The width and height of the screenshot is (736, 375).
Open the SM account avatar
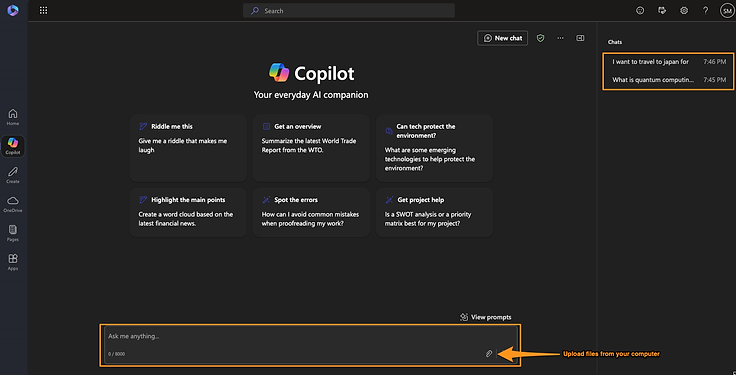point(726,11)
